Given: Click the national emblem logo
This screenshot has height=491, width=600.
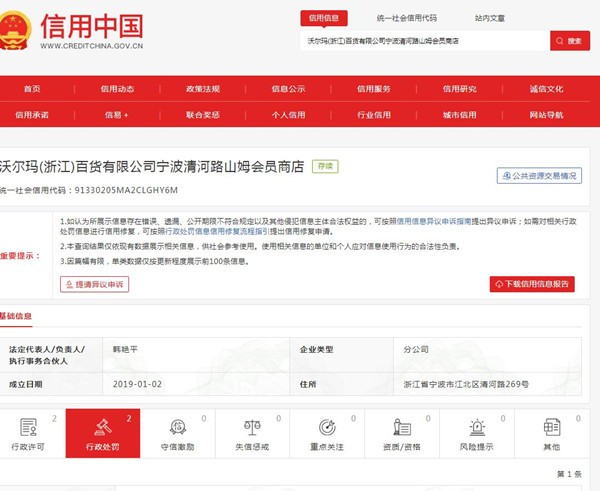Looking at the screenshot, I should 15,31.
